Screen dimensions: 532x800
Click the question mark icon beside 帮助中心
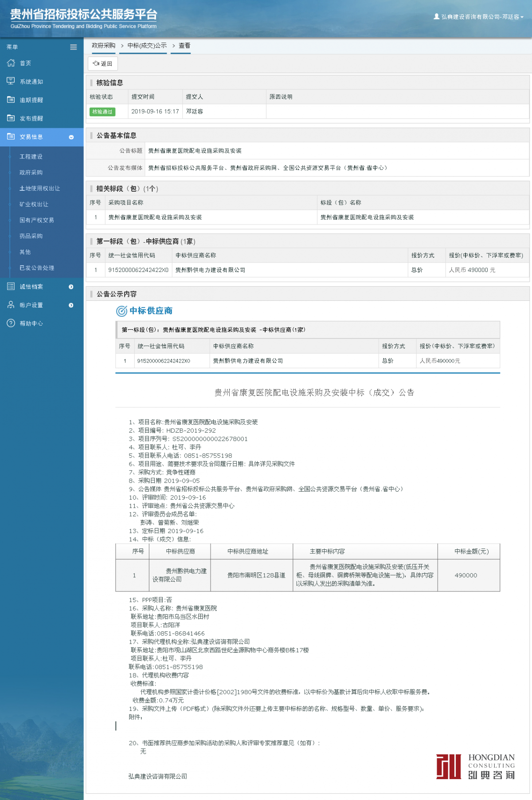click(x=11, y=323)
